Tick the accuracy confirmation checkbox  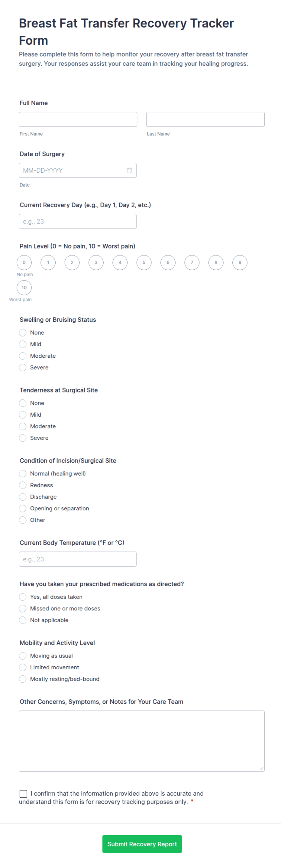pos(23,794)
